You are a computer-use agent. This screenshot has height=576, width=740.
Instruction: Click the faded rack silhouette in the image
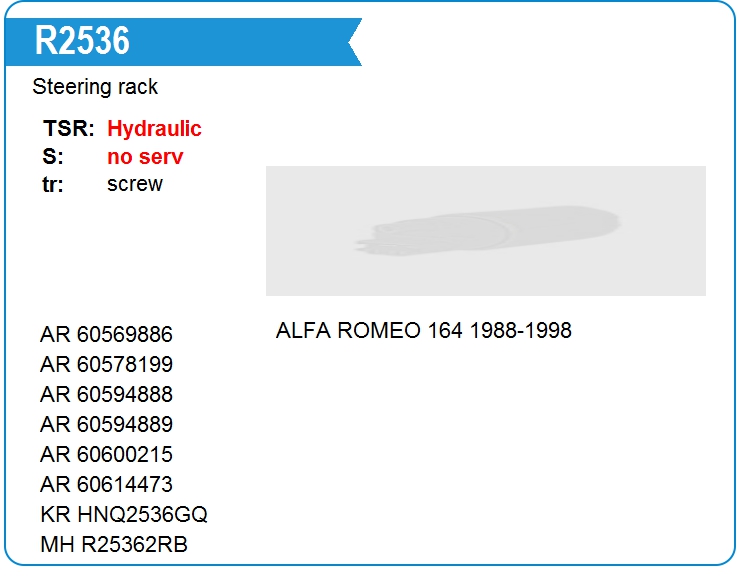tap(488, 231)
